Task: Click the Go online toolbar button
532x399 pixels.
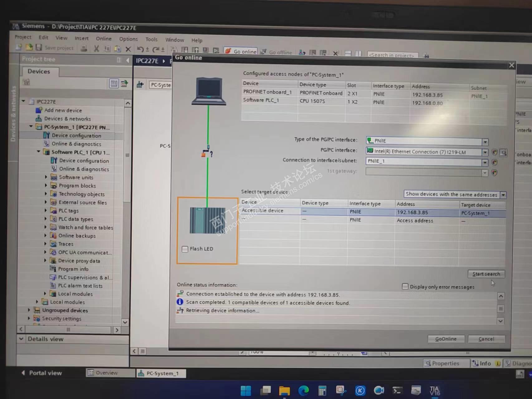Action: coord(241,51)
